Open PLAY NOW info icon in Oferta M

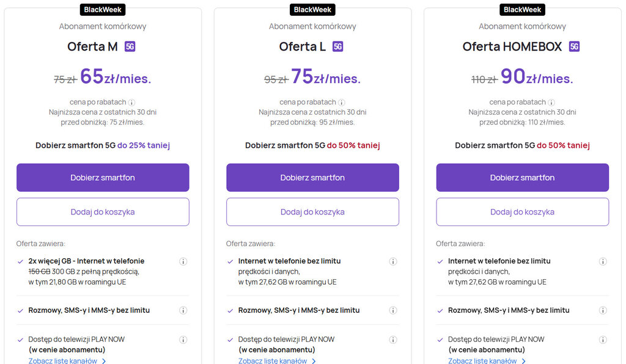183,340
